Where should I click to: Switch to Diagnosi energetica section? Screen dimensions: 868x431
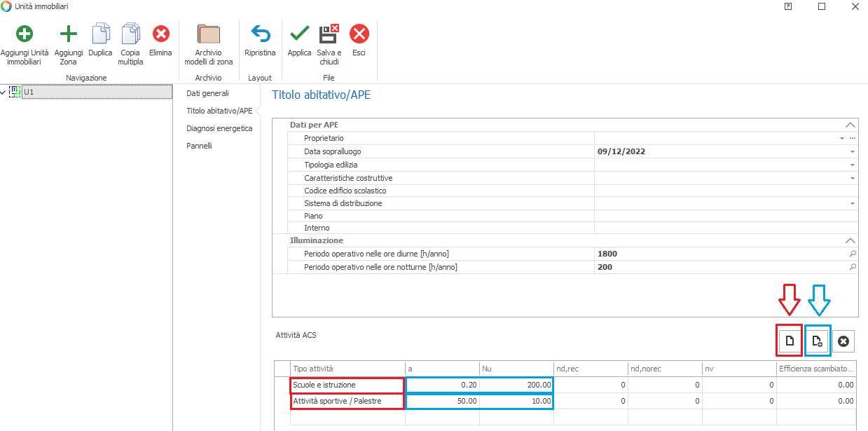(x=219, y=128)
